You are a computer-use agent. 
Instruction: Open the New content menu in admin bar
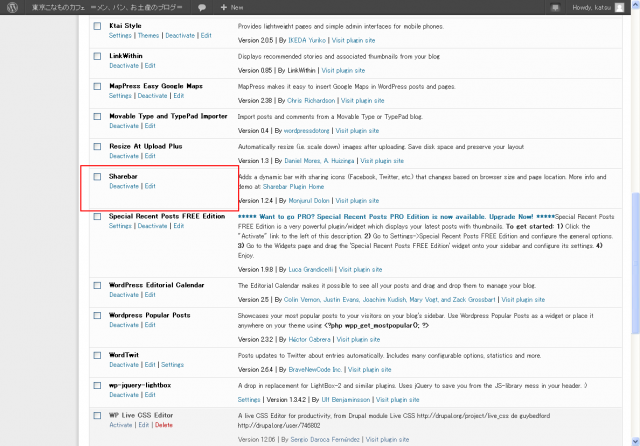(x=231, y=7)
